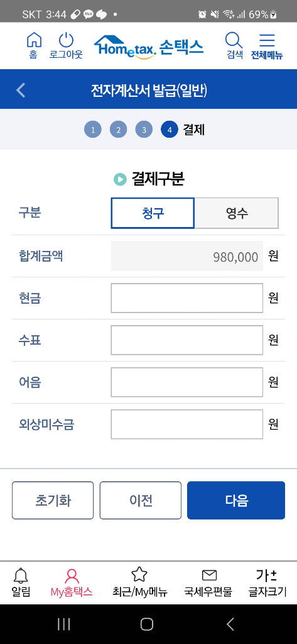Open My홈택스 person icon
Viewport: 297px width, 644px height.
[x=72, y=576]
